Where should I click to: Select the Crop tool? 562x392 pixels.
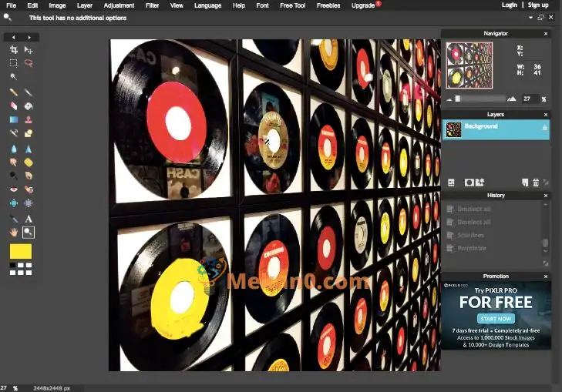pyautogui.click(x=14, y=50)
